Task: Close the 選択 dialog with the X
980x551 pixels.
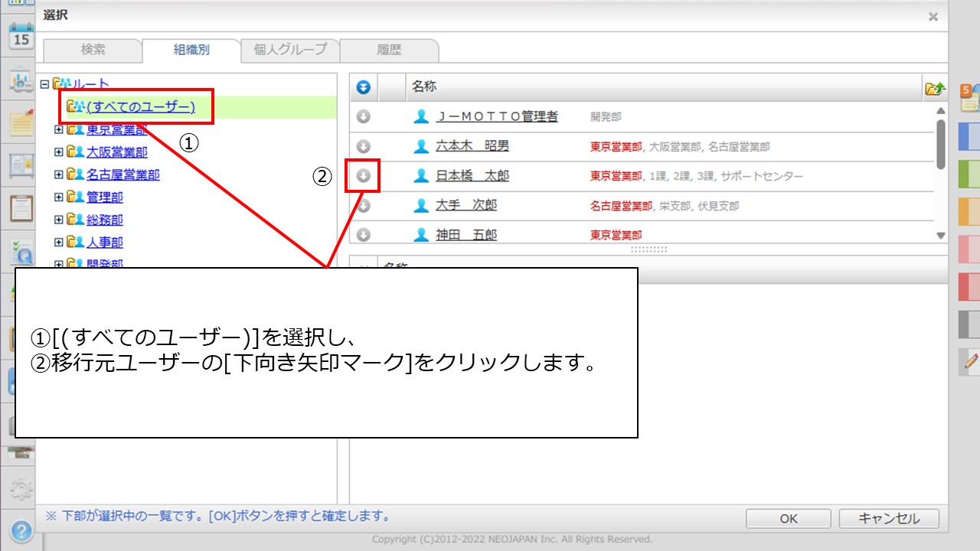Action: [933, 16]
